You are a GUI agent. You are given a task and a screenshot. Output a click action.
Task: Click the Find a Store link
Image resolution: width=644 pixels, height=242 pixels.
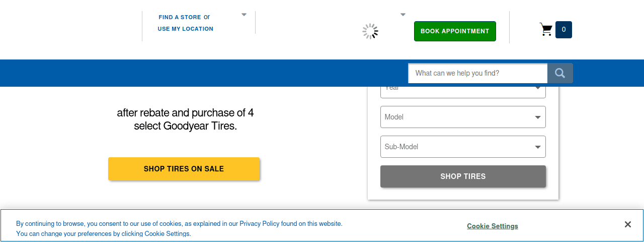(x=180, y=17)
